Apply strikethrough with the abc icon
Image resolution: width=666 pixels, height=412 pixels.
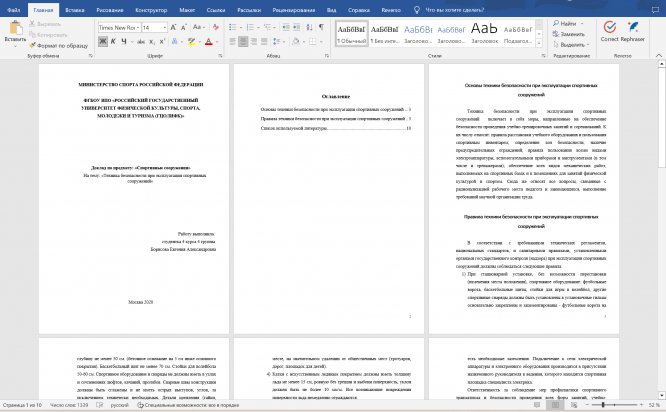tap(141, 42)
